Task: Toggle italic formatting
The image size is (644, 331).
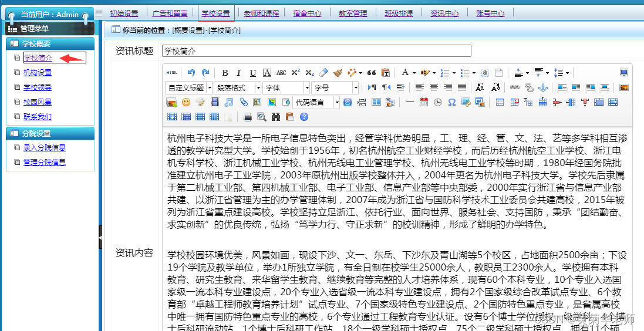Action: [238, 73]
